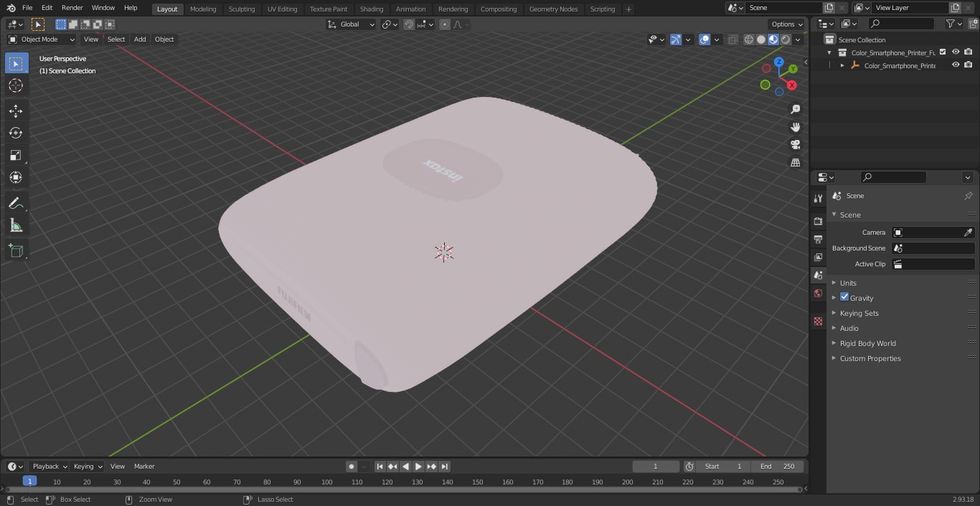Uncheck exclude checkbox for Color_Smartphone_Printer_Fu collection

pyautogui.click(x=943, y=52)
